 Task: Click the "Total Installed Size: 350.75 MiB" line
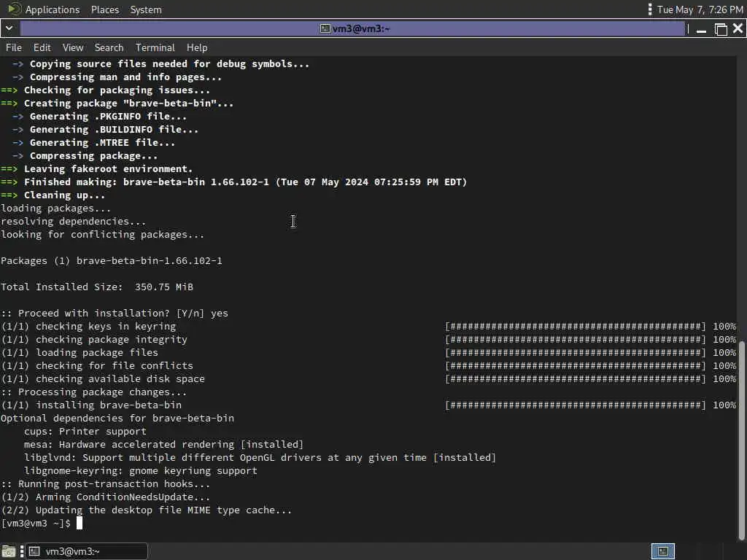tap(97, 287)
